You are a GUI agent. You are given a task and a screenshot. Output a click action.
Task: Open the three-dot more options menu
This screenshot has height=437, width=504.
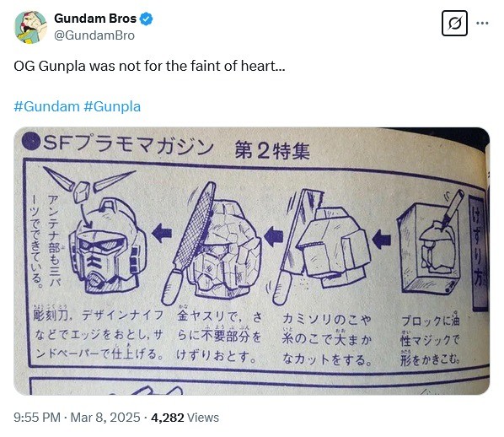(x=482, y=23)
